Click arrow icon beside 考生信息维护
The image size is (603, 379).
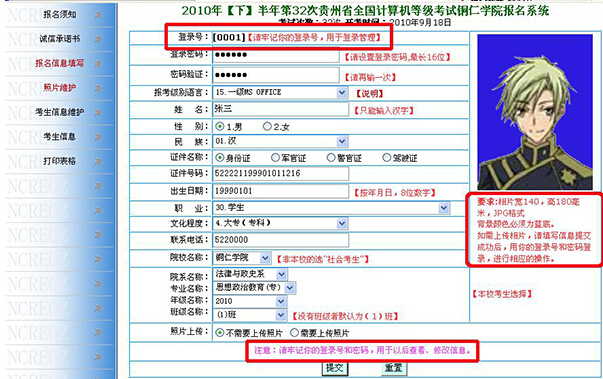[x=98, y=113]
